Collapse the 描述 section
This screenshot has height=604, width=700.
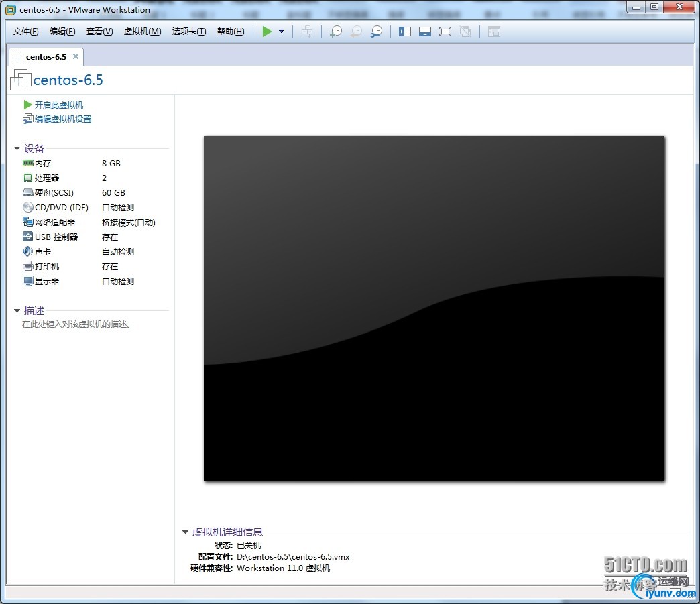pos(17,310)
